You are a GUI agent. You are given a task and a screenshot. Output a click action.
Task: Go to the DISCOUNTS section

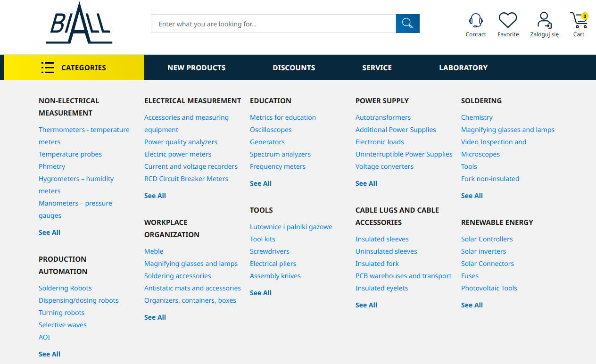[x=294, y=67]
